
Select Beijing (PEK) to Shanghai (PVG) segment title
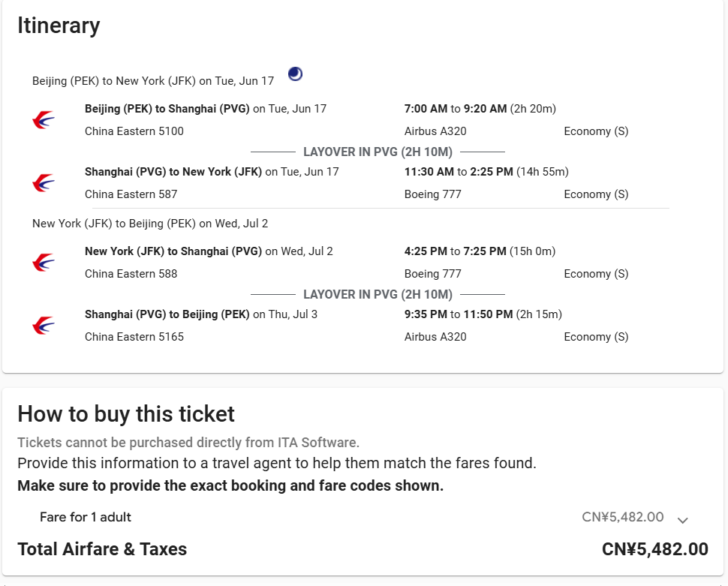click(167, 109)
